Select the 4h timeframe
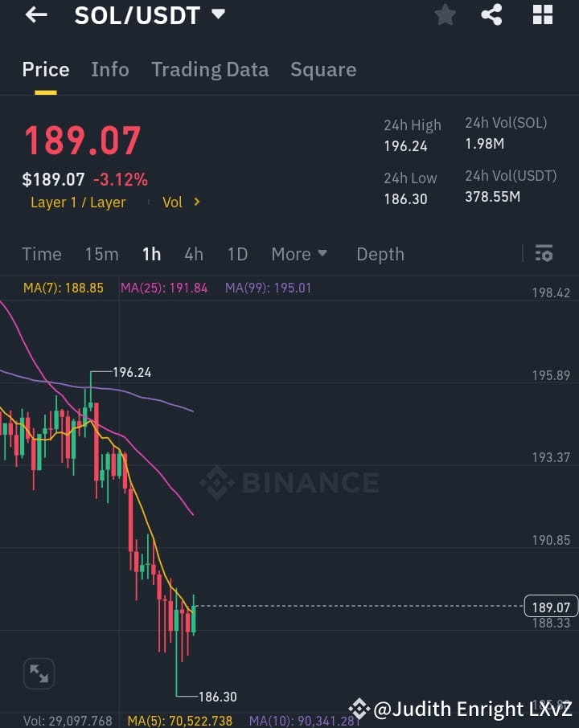Screen dimensions: 579x728 pyautogui.click(x=193, y=254)
